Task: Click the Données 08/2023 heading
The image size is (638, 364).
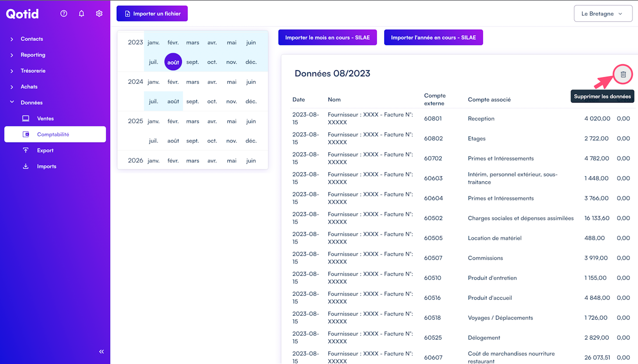Action: [332, 74]
